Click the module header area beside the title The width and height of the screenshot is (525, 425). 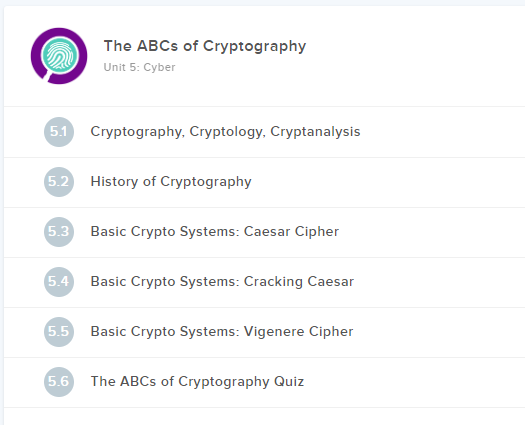[x=415, y=56]
